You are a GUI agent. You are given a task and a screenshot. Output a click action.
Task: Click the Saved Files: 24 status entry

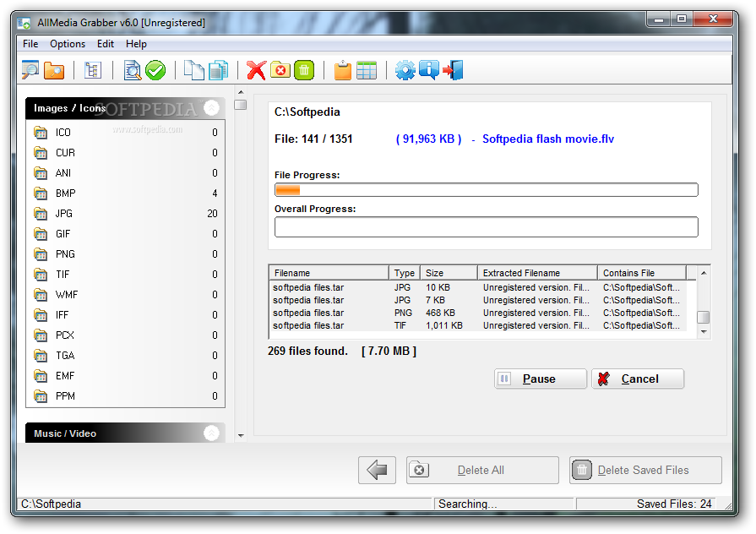point(674,504)
